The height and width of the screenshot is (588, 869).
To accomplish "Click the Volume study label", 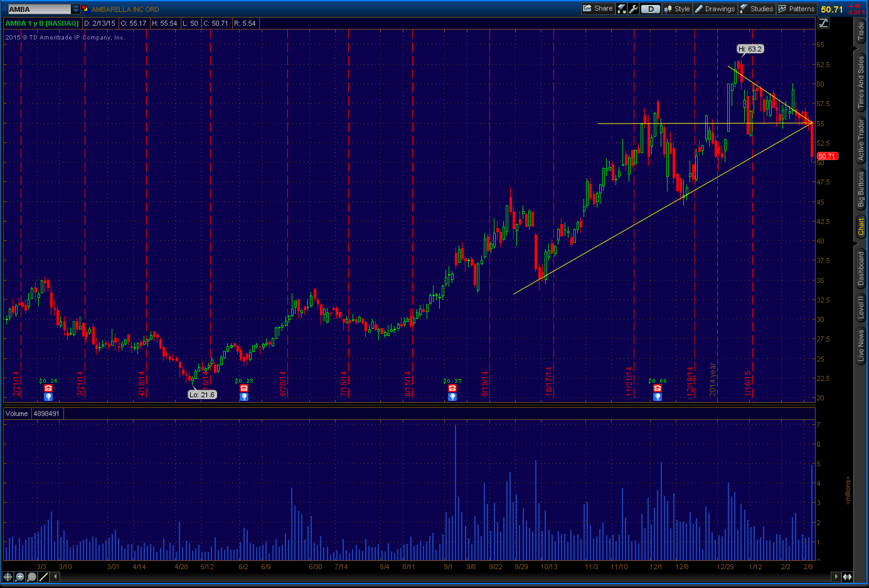I will click(17, 414).
